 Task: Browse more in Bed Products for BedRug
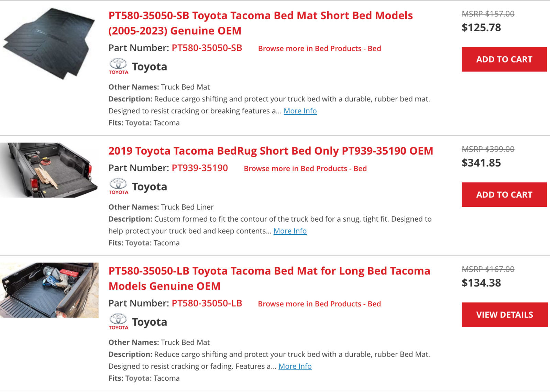(x=305, y=169)
